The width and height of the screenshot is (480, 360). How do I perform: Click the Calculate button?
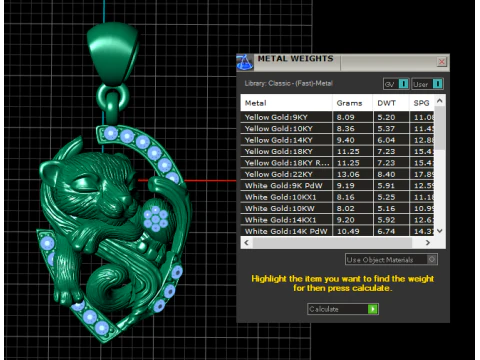click(x=343, y=309)
